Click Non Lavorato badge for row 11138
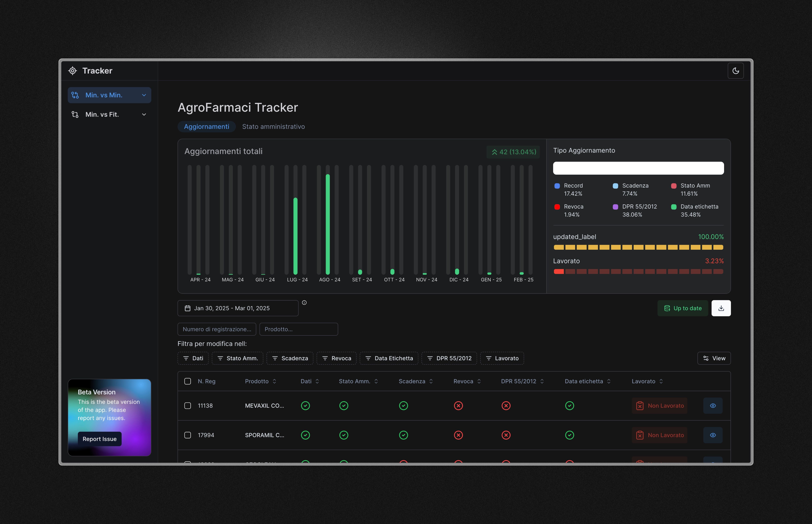Screen dimensions: 812x524 (x=659, y=406)
